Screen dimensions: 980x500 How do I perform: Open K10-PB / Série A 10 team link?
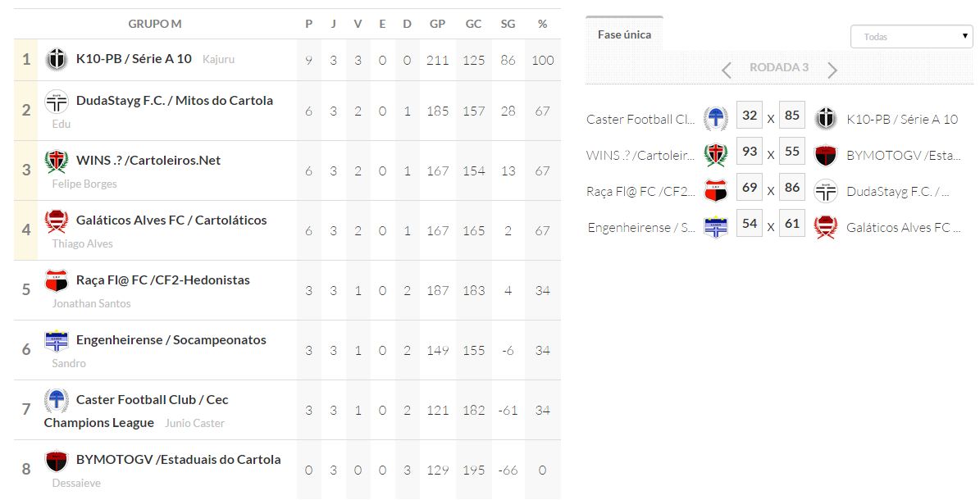[x=134, y=59]
